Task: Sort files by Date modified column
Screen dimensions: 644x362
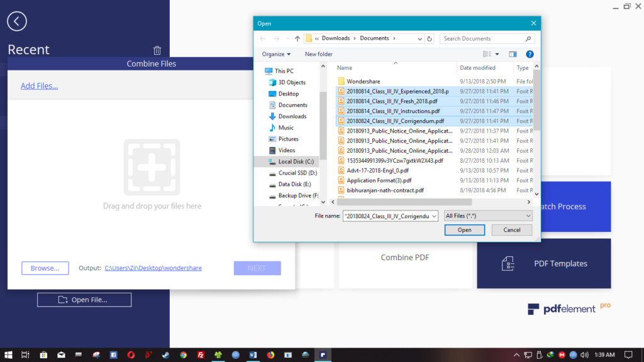Action: point(477,68)
